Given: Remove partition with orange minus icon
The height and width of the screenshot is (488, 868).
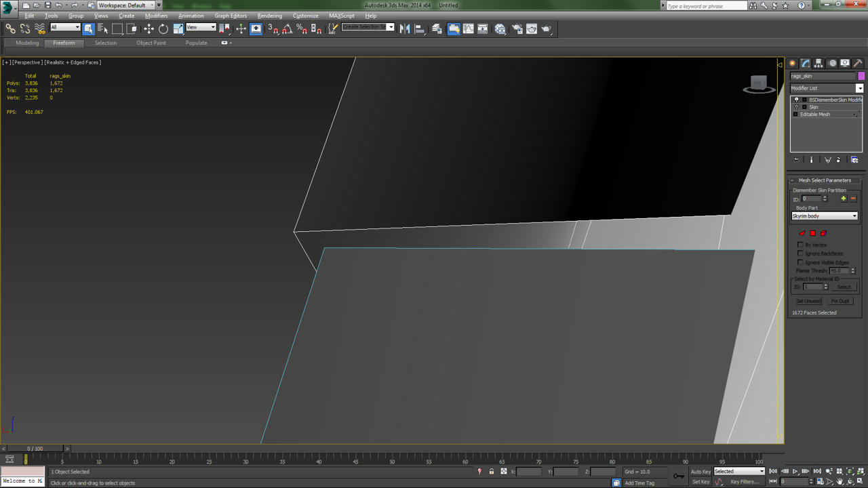Looking at the screenshot, I should tap(853, 199).
